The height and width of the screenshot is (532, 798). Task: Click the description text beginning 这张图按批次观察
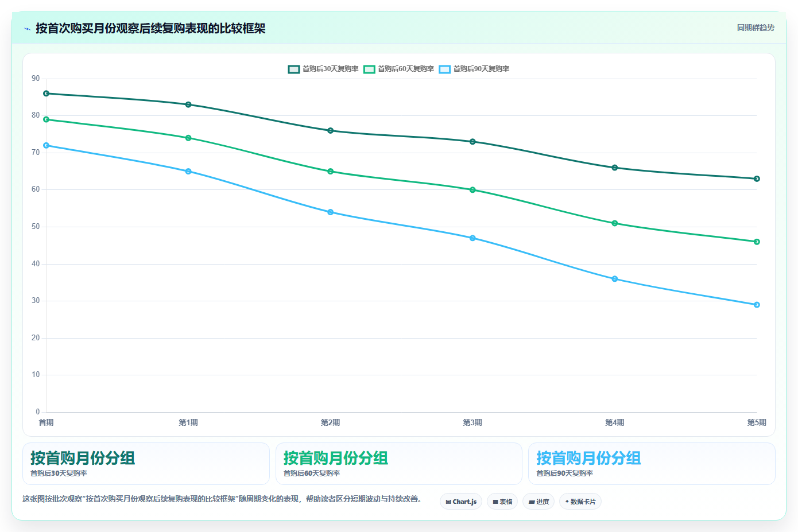pos(223,499)
